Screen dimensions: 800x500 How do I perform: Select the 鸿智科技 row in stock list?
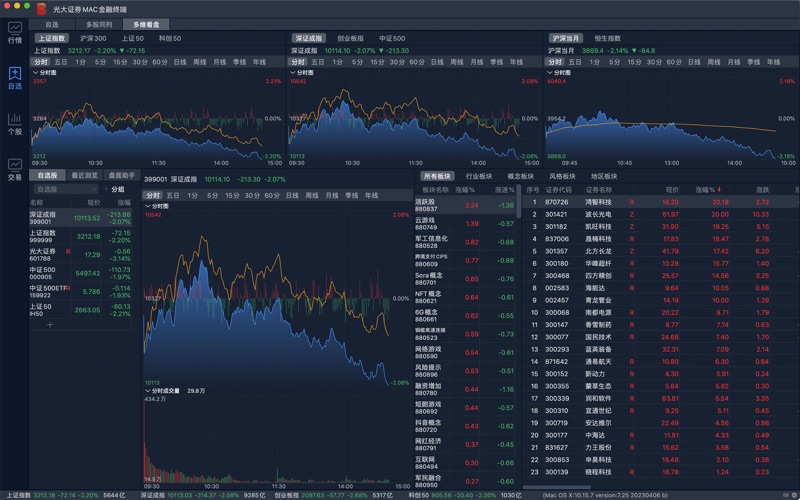pos(598,201)
